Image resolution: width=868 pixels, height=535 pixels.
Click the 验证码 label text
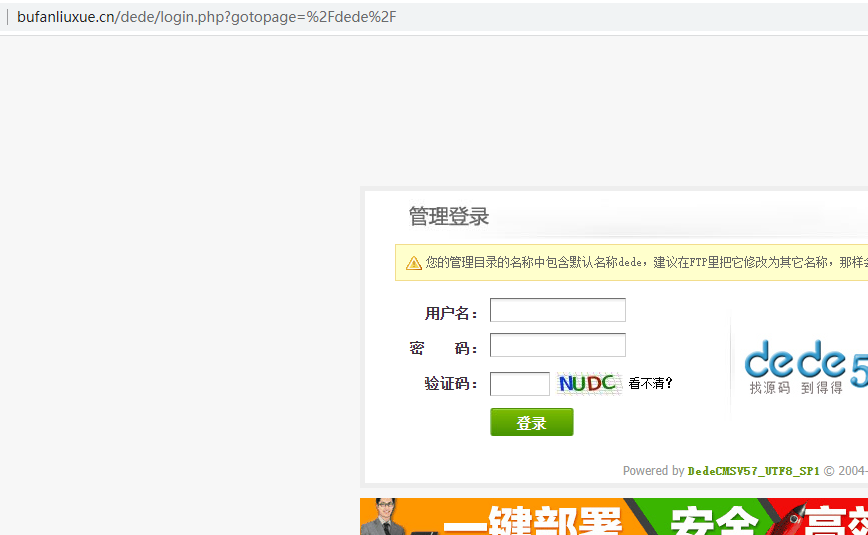(451, 384)
